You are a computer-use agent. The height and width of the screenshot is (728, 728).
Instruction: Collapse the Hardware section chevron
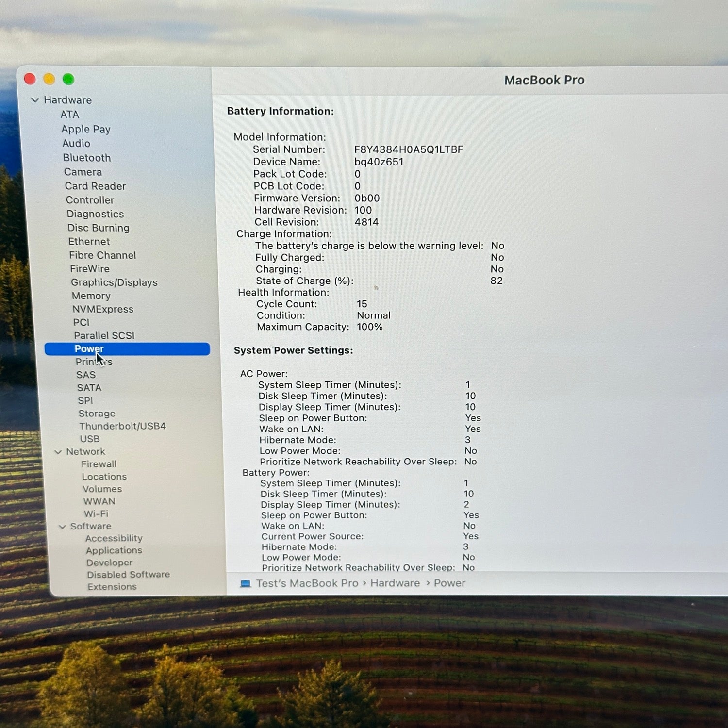point(35,100)
